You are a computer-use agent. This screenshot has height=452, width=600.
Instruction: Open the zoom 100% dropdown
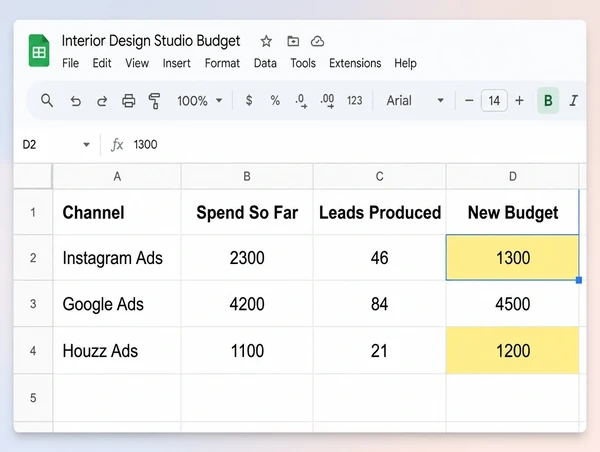199,101
